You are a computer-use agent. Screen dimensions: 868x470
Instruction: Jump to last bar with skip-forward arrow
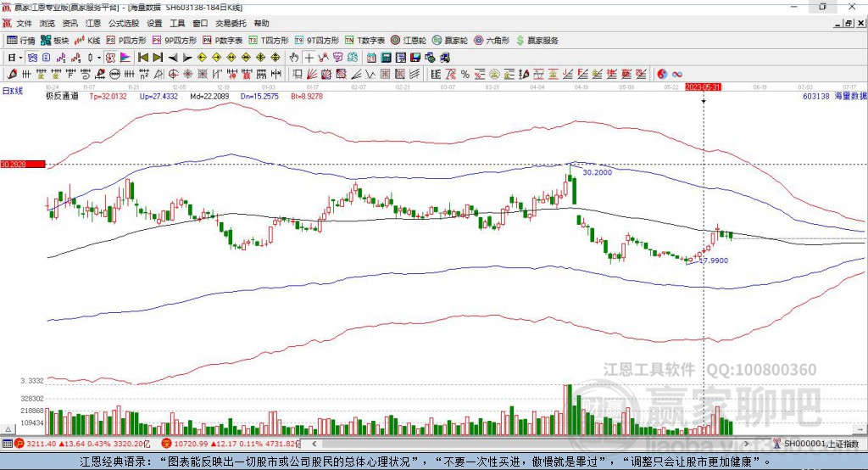coord(158,58)
